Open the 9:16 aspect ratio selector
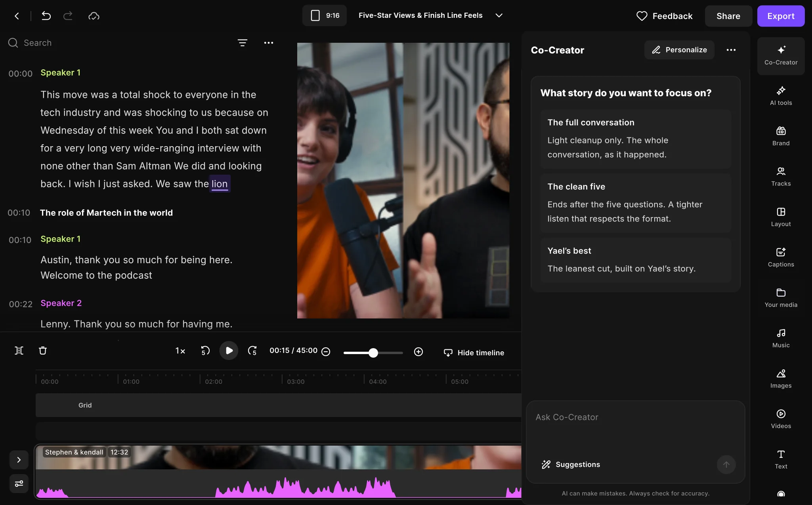The width and height of the screenshot is (812, 505). (325, 15)
